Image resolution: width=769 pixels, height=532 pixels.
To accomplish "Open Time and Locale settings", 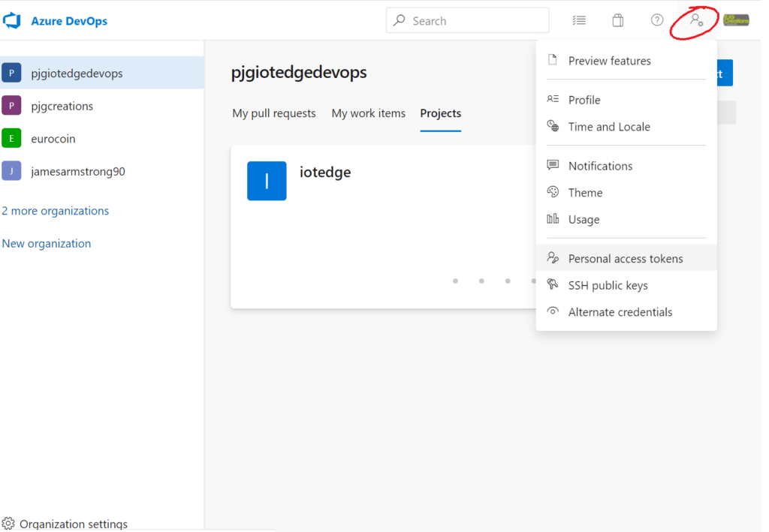I will coord(626,127).
